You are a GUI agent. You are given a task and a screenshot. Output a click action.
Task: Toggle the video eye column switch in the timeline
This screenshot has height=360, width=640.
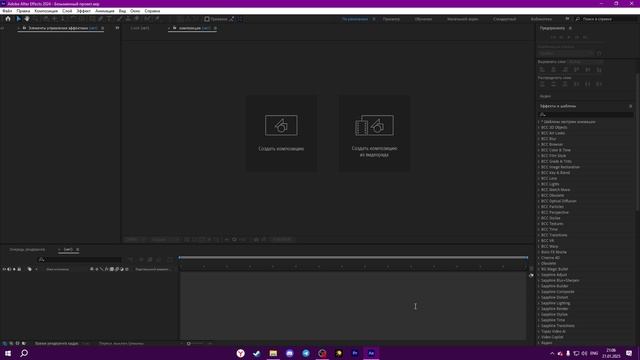4,269
